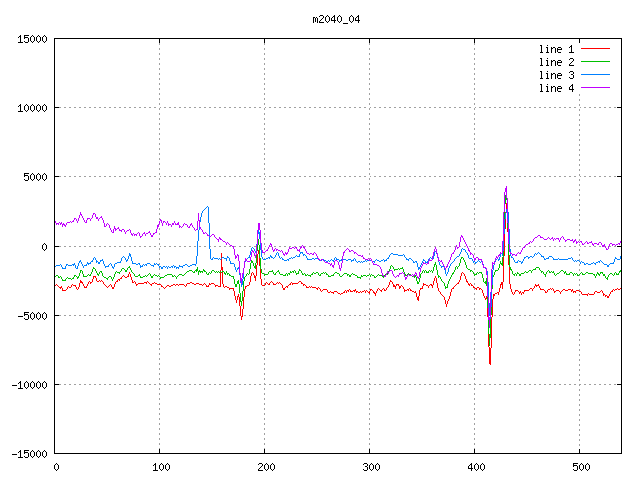Click the 300 x-axis tick label
Viewport: 640px width, 480px height.
tap(370, 466)
